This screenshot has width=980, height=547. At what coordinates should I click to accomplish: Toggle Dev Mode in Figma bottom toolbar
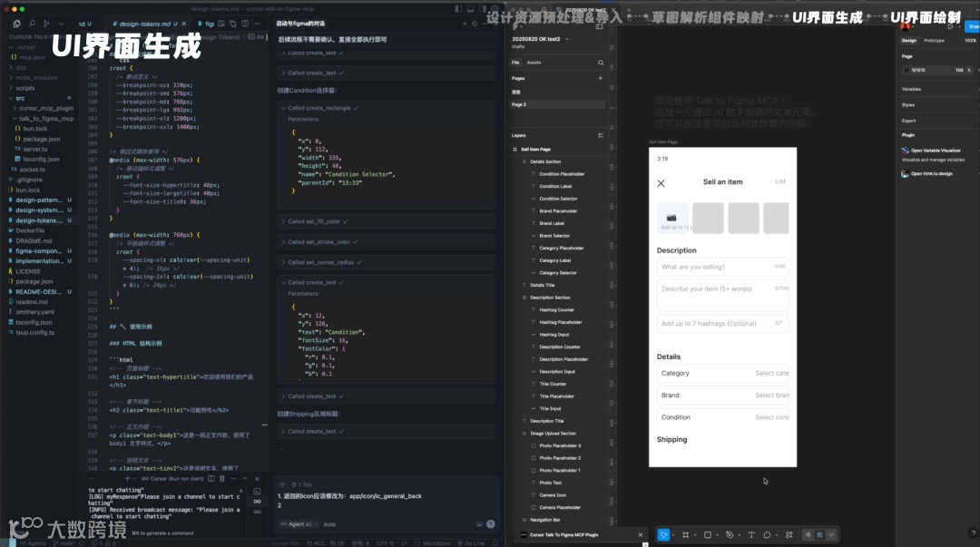pyautogui.click(x=831, y=535)
